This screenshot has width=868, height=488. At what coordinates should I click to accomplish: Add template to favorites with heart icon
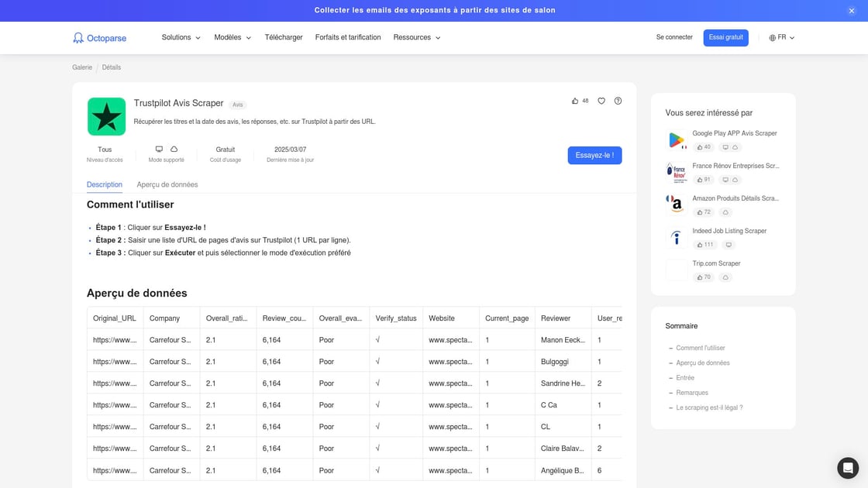tap(601, 101)
